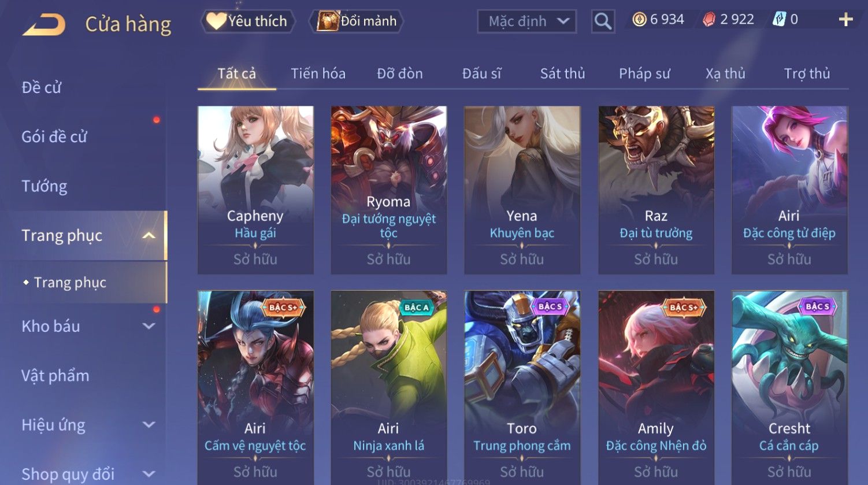Select the Capheny Hầu gái skin card
The width and height of the screenshot is (868, 485).
pos(255,190)
